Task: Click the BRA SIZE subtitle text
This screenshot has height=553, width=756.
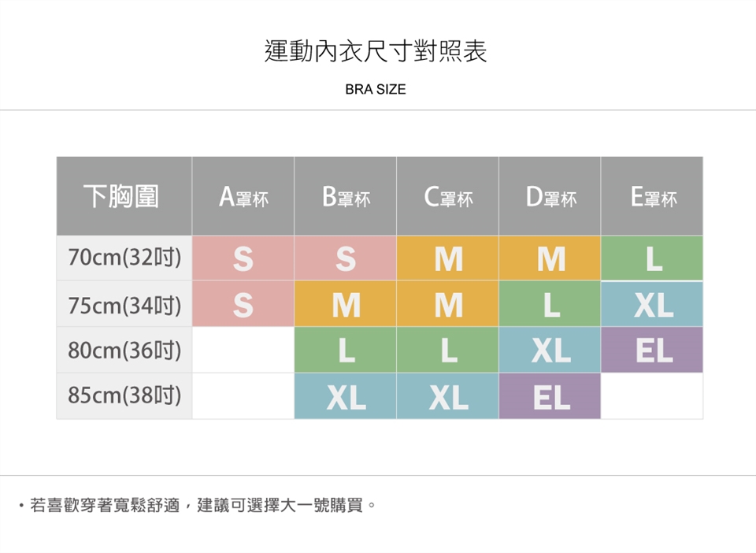Action: [x=376, y=90]
